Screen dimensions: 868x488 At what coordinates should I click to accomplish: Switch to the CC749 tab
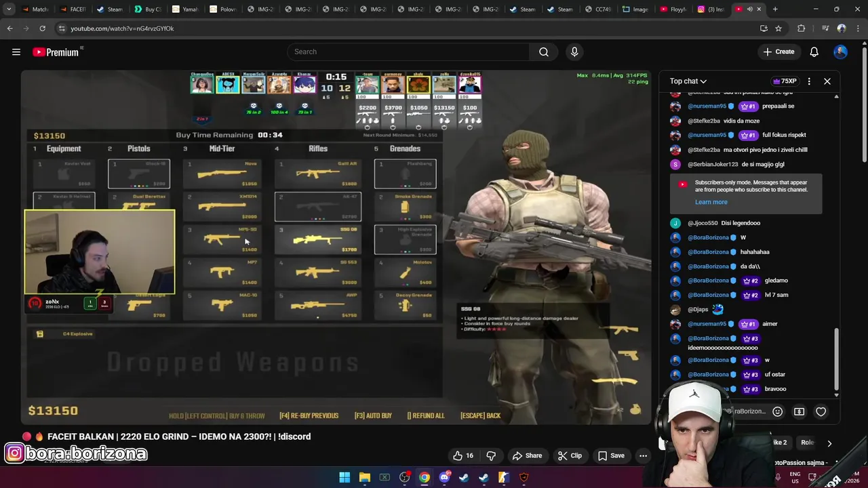(597, 9)
